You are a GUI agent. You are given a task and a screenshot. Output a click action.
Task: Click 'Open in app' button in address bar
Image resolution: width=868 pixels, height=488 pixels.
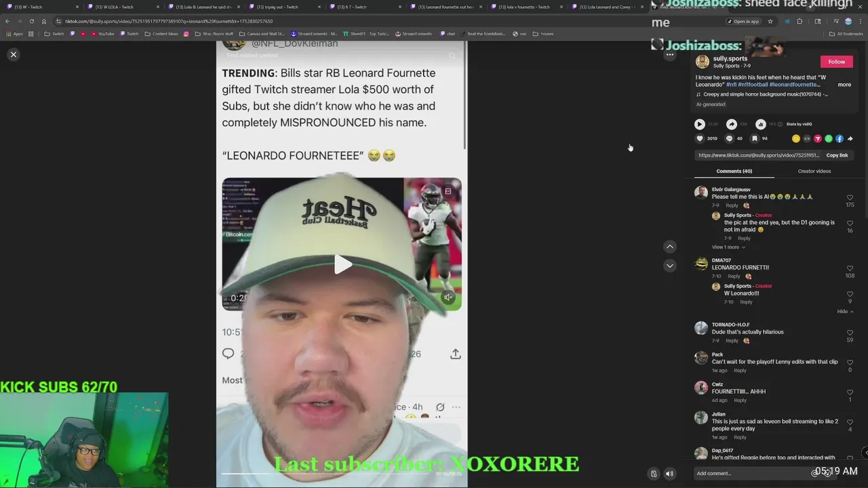click(x=743, y=21)
